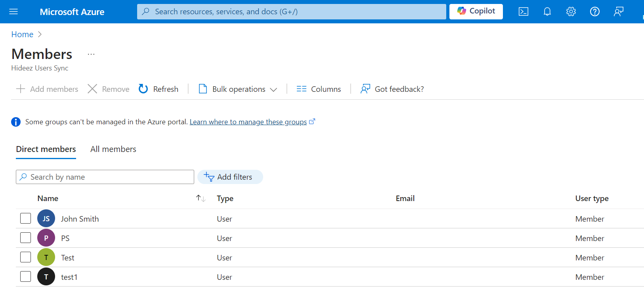Viewport: 644px width, 300px height.
Task: Expand the Bulk operations dropdown
Action: (x=238, y=89)
